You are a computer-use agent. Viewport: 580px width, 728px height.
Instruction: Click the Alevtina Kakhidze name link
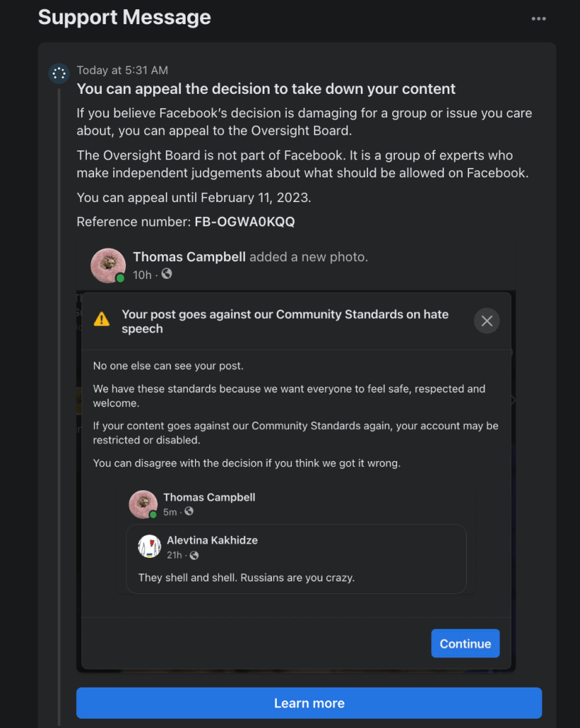212,540
